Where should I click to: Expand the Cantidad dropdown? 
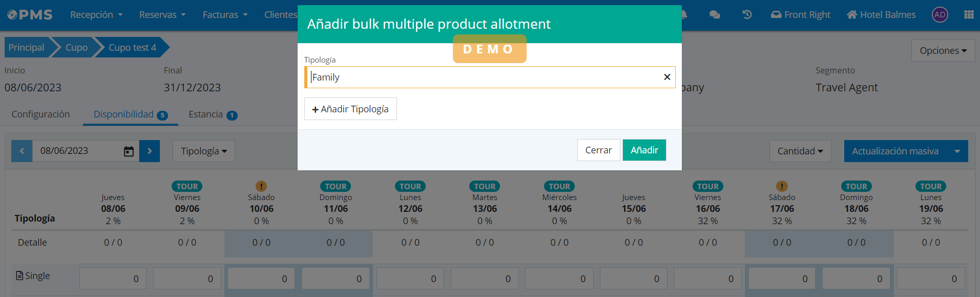click(800, 151)
